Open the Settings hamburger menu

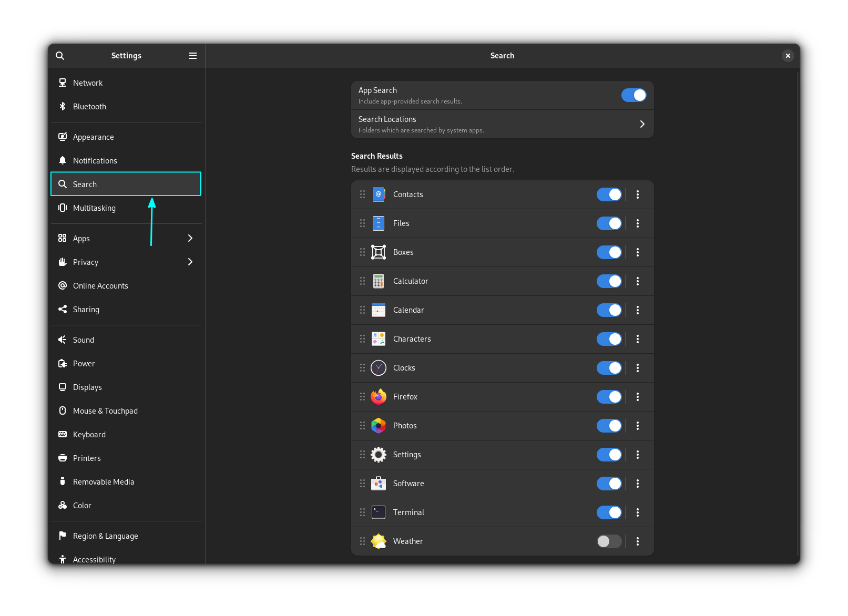click(193, 56)
